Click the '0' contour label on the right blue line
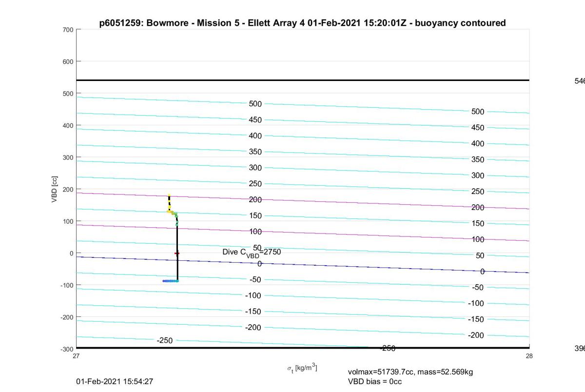This screenshot has width=585, height=392. pos(483,272)
